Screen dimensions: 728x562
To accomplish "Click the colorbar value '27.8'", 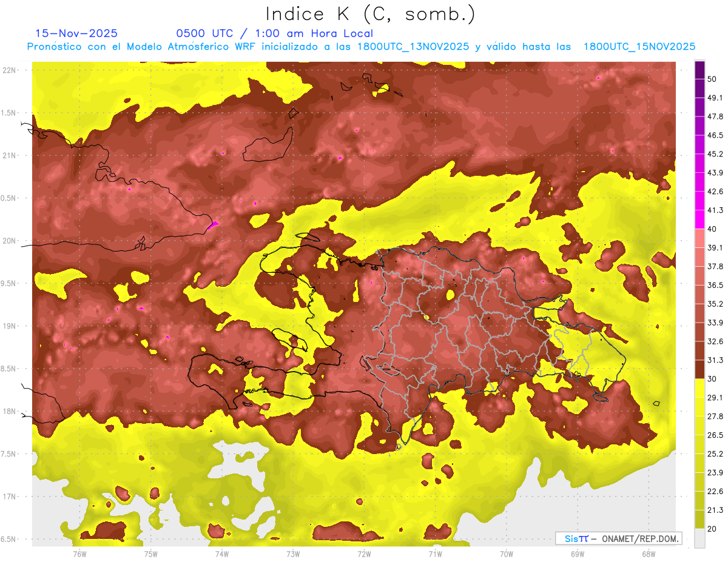I will 716,416.
